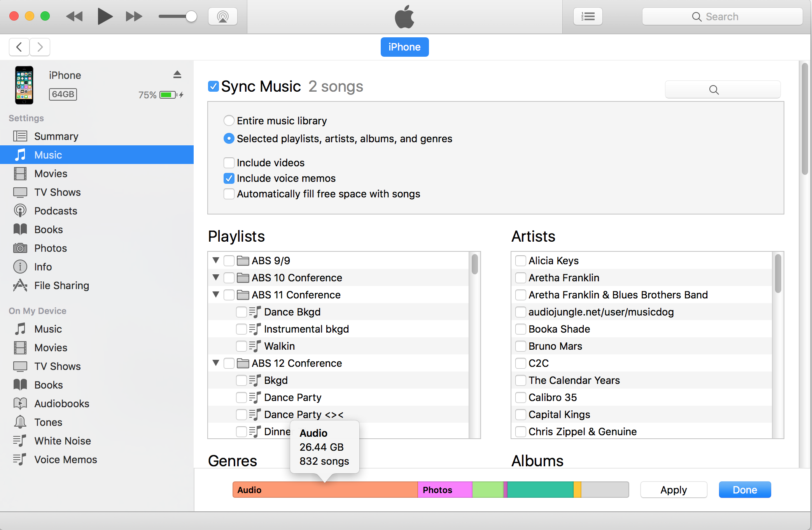This screenshot has height=530, width=812.
Task: Click the Voice Memos playlist icon
Action: [19, 459]
